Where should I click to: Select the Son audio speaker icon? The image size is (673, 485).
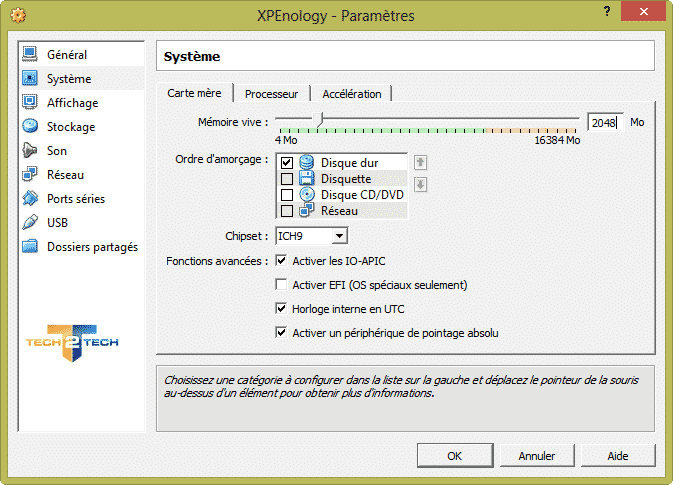30,150
